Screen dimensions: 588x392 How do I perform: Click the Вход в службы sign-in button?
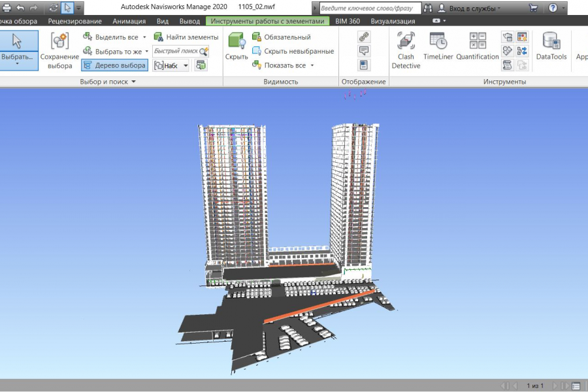(x=474, y=8)
